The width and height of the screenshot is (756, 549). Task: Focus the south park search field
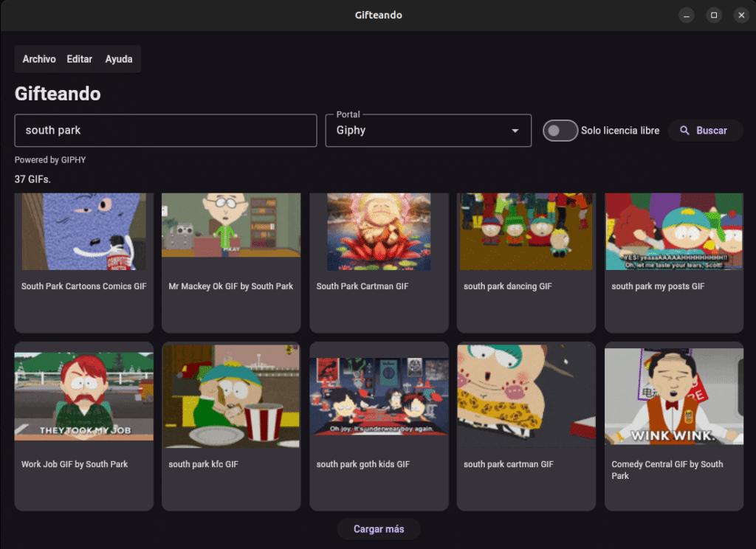tap(165, 130)
